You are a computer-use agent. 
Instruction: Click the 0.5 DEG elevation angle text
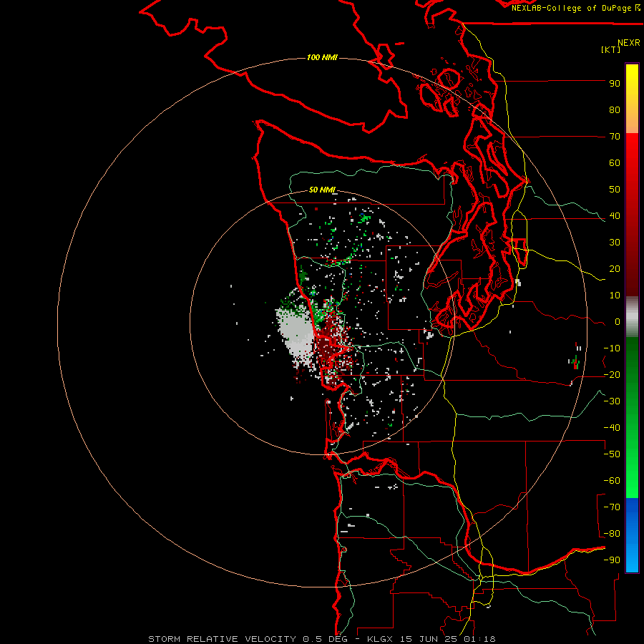[x=325, y=639]
